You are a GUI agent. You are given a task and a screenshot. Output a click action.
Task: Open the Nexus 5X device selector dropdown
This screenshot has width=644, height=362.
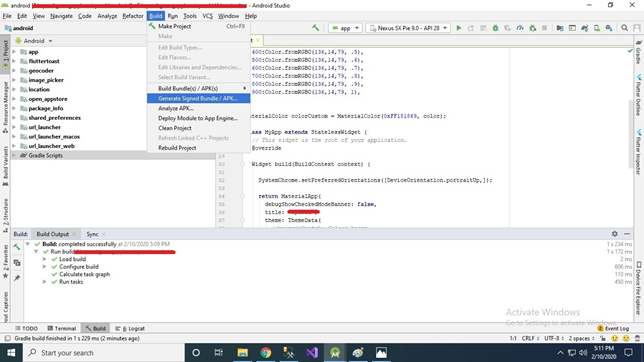[409, 28]
